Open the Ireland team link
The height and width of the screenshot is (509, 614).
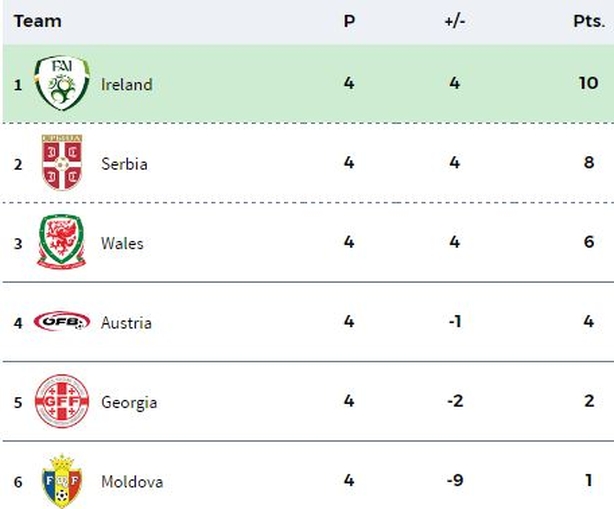[x=126, y=85]
